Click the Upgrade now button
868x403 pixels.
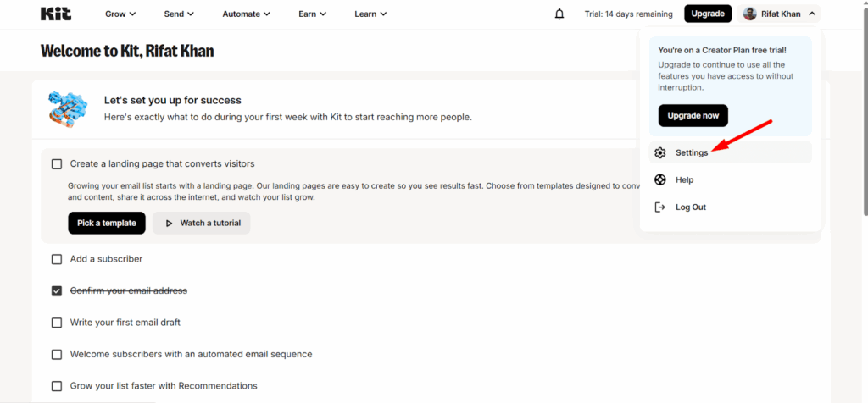click(693, 115)
